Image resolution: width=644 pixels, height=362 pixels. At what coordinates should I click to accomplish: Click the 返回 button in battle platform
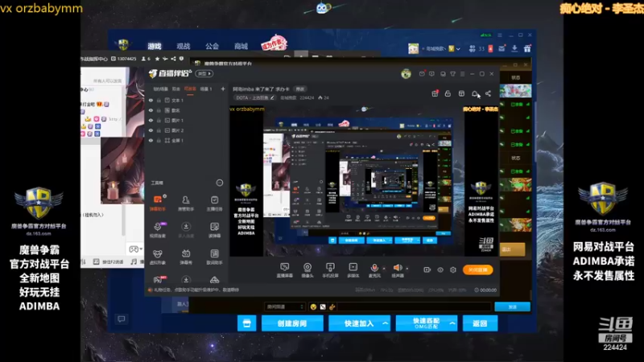coord(480,323)
